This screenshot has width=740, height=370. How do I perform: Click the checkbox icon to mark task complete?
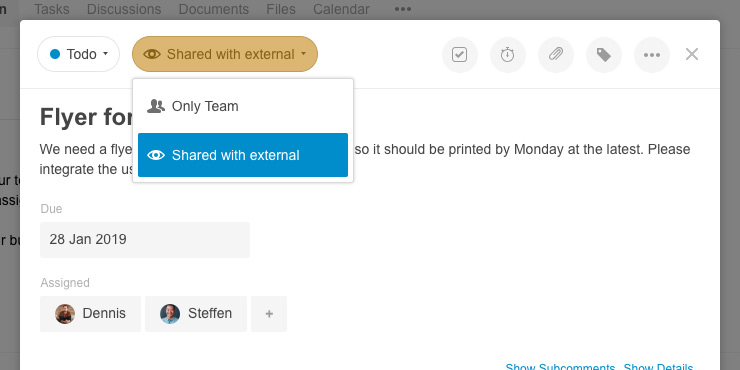click(460, 55)
